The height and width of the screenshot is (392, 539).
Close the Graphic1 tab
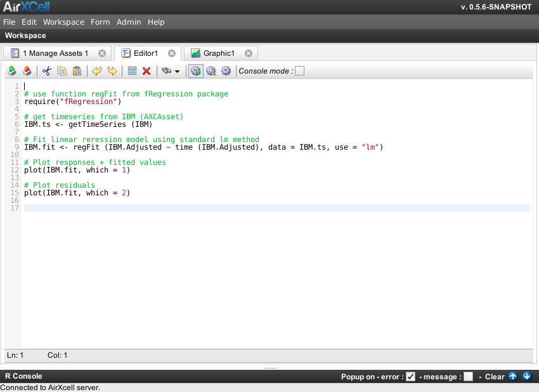click(249, 53)
